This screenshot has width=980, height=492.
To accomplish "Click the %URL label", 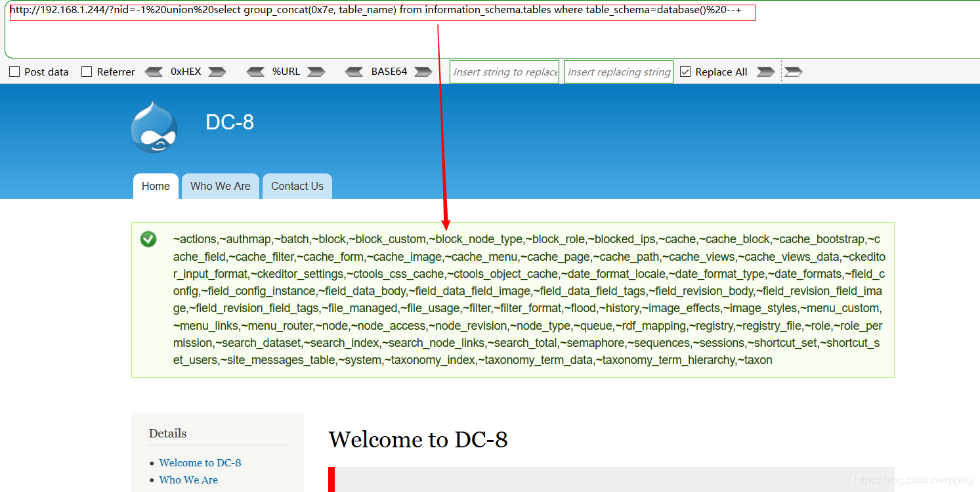I will pyautogui.click(x=286, y=72).
